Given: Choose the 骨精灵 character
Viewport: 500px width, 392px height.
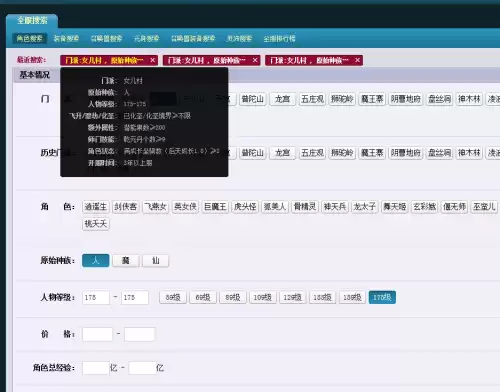Looking at the screenshot, I should tap(305, 207).
